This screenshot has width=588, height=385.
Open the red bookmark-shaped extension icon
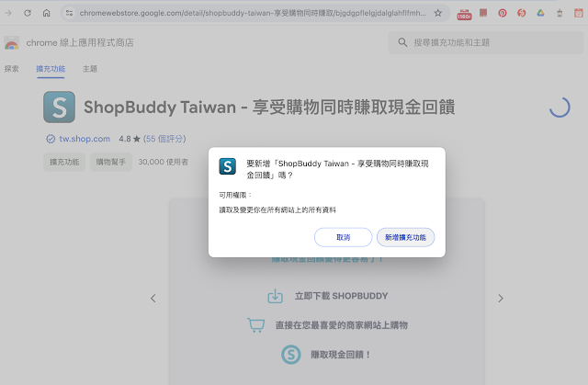tap(483, 13)
